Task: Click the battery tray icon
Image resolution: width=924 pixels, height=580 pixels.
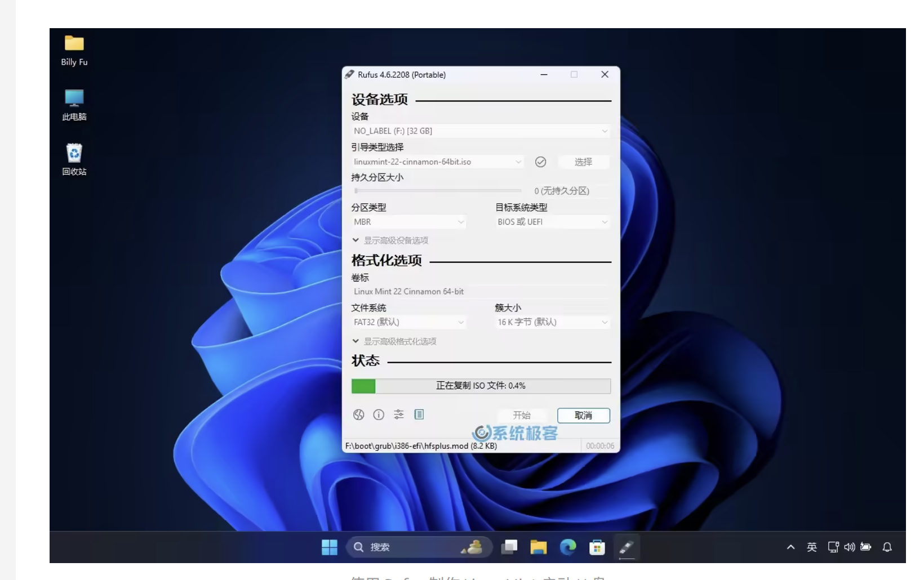Action: [x=866, y=547]
